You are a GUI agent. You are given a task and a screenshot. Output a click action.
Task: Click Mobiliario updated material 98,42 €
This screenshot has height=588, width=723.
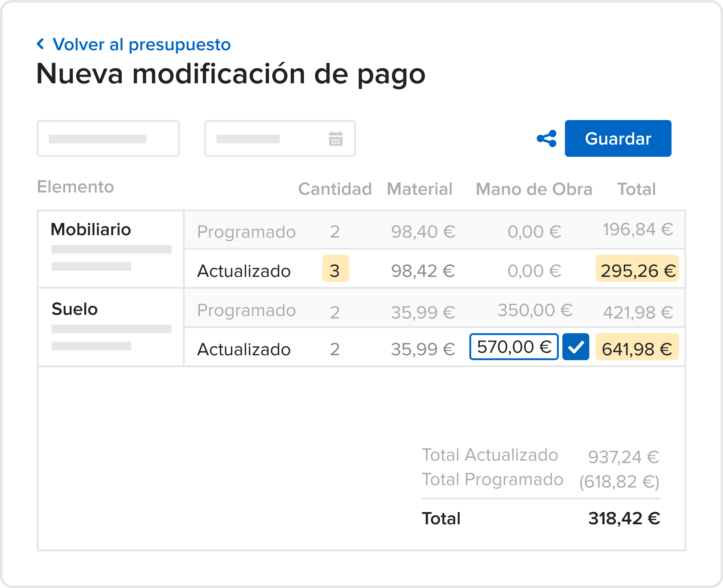pyautogui.click(x=423, y=271)
